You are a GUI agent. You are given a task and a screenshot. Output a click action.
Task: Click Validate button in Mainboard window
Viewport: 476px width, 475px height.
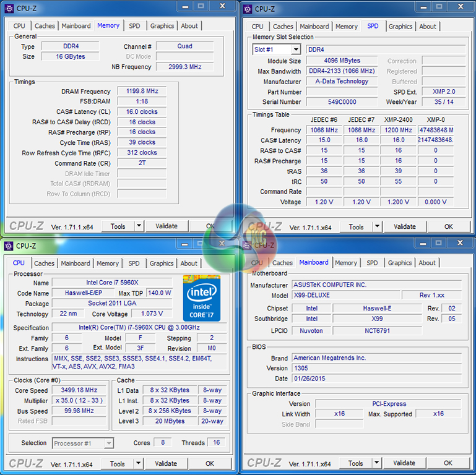404,463
